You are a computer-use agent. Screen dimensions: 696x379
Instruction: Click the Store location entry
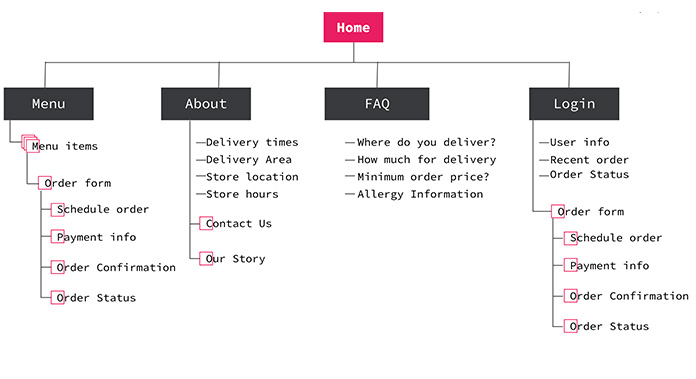click(252, 177)
